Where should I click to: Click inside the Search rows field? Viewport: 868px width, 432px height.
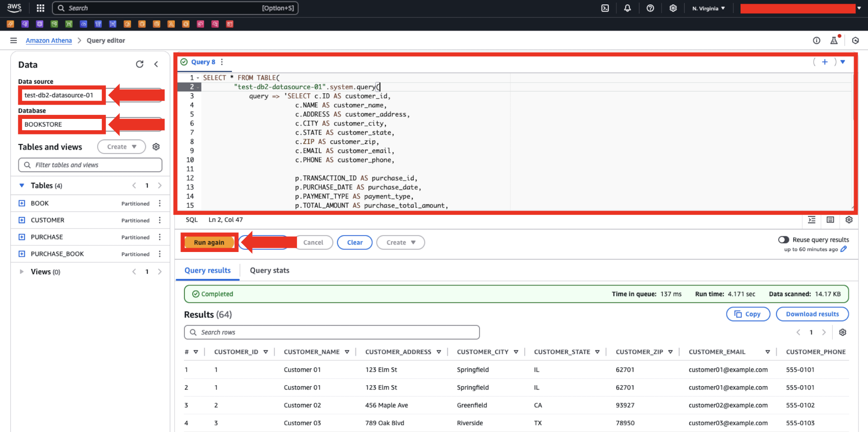click(x=332, y=332)
